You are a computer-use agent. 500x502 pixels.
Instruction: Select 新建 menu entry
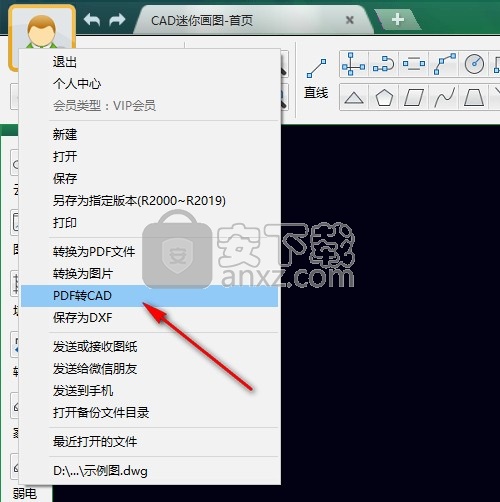(149, 134)
